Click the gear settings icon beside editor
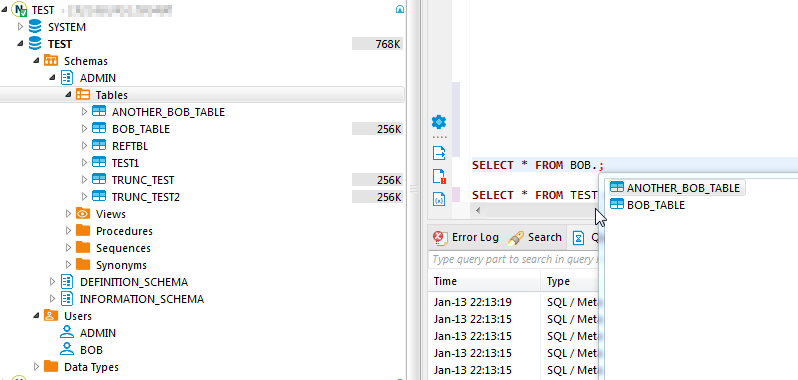798x380 pixels. coord(439,122)
